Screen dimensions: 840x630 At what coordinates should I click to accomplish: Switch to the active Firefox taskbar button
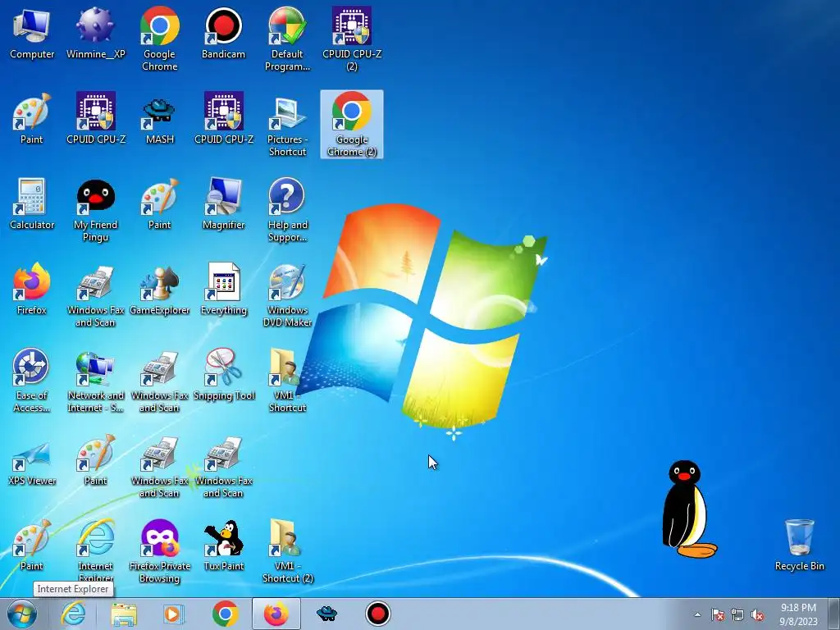pos(276,614)
